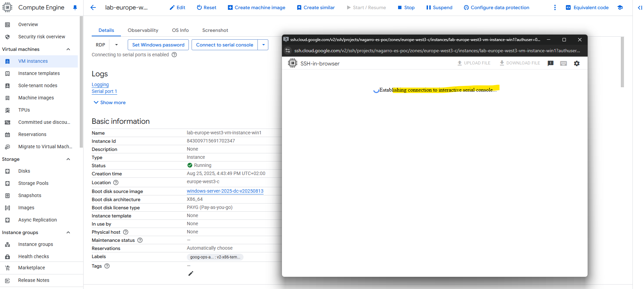
Task: Click Download File in SSH window
Action: click(520, 63)
